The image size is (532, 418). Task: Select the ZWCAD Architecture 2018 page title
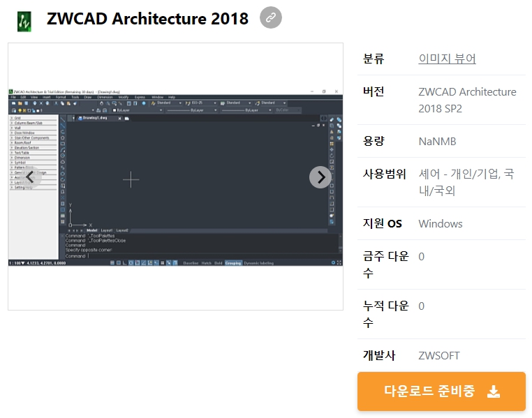click(147, 18)
